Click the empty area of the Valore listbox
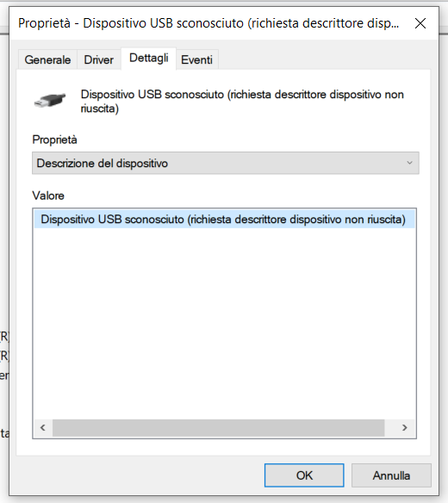 [x=224, y=322]
